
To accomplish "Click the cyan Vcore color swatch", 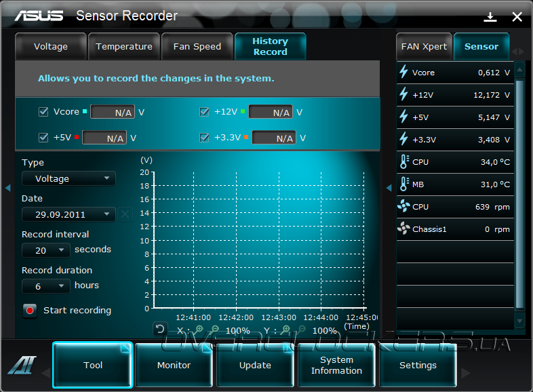I will (85, 111).
